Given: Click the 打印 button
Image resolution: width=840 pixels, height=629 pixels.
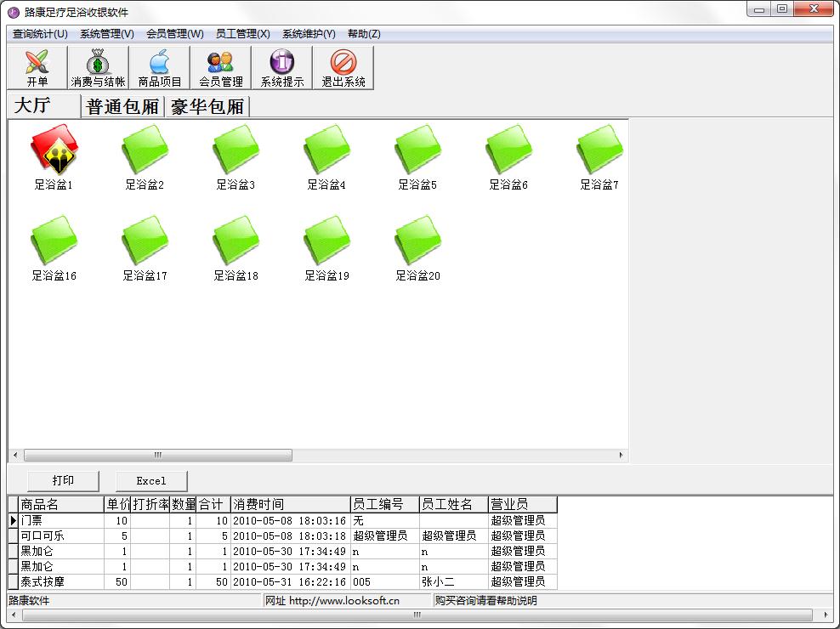Looking at the screenshot, I should [63, 480].
